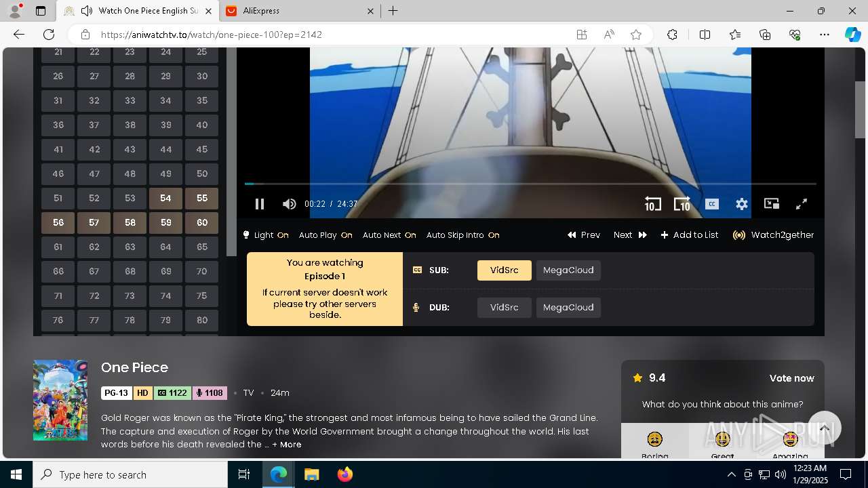Open Settings and more menu
Image resolution: width=868 pixels, height=488 pixels.
click(x=825, y=35)
